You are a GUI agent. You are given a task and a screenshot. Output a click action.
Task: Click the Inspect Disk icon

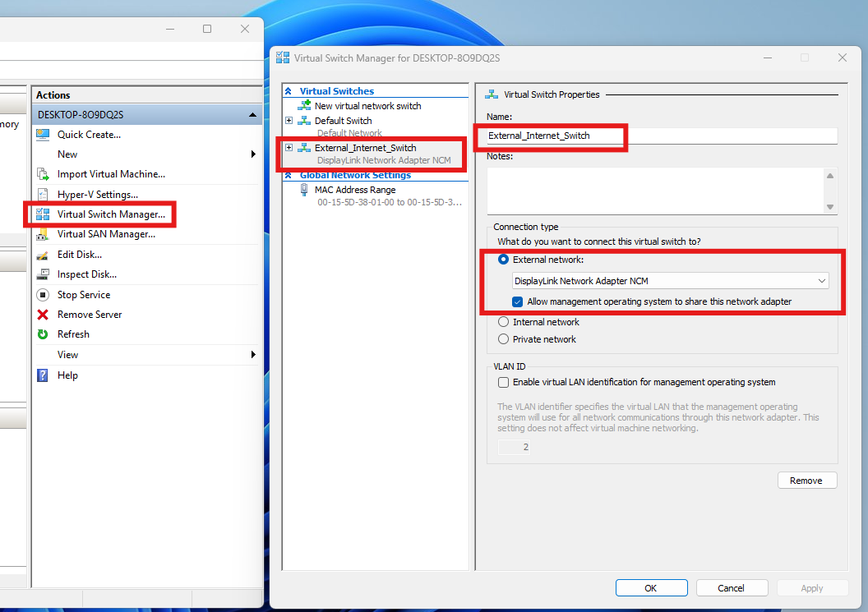[x=43, y=274]
